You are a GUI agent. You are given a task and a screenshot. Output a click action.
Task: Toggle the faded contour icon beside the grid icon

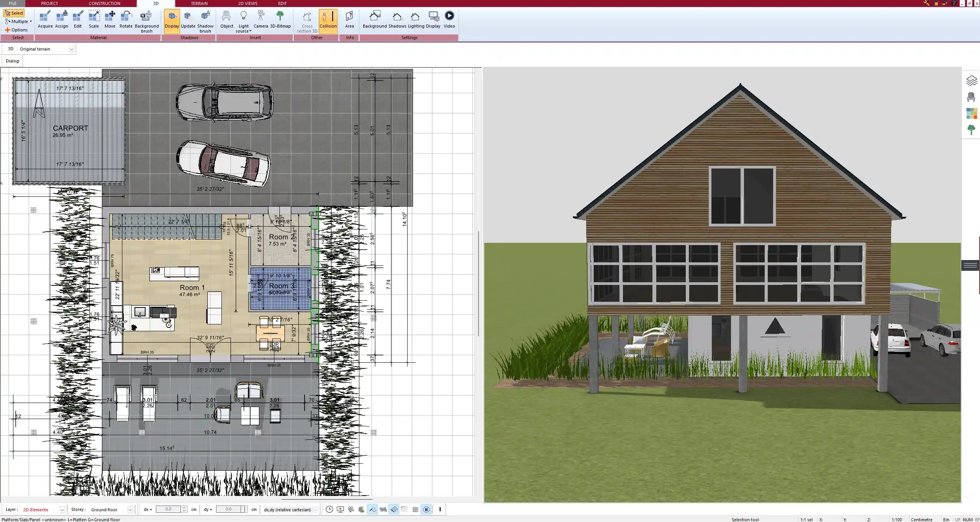405,509
